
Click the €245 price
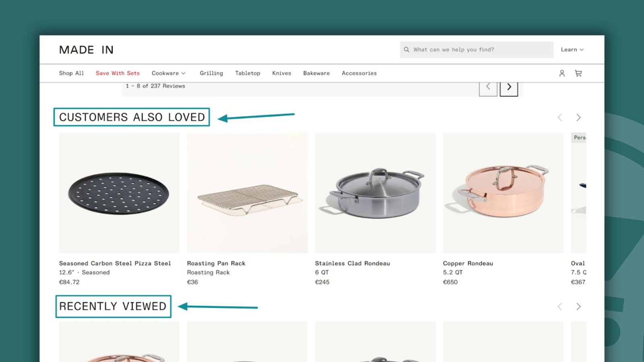[x=322, y=282]
